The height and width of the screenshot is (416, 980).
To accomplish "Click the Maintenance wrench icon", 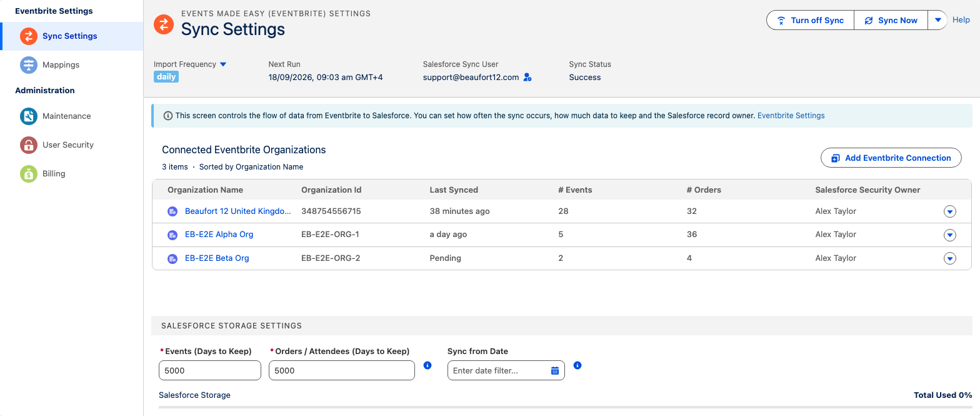I will click(x=29, y=116).
